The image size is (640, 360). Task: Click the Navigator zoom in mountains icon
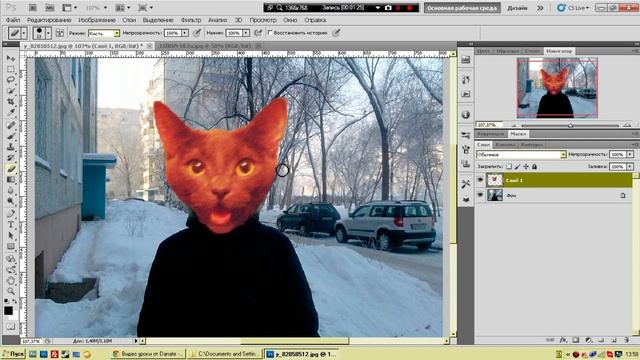(627, 125)
